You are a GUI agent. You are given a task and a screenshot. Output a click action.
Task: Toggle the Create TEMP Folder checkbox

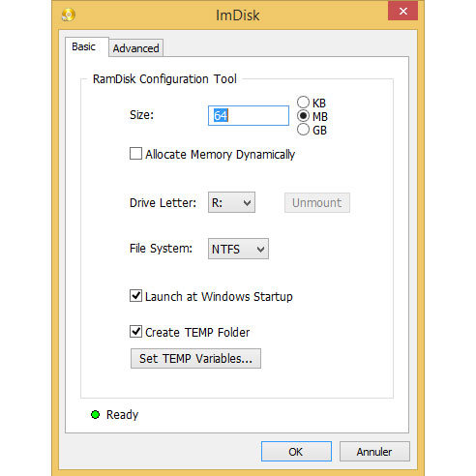click(135, 332)
